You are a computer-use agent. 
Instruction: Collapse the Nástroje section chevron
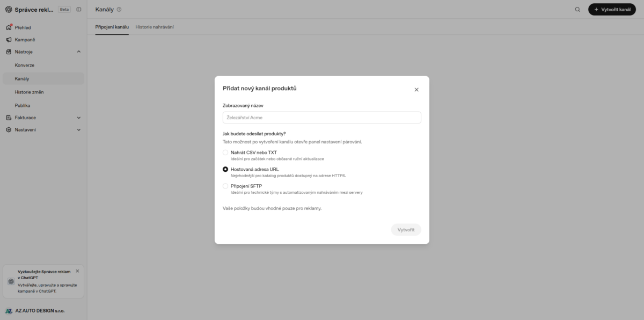click(x=79, y=52)
